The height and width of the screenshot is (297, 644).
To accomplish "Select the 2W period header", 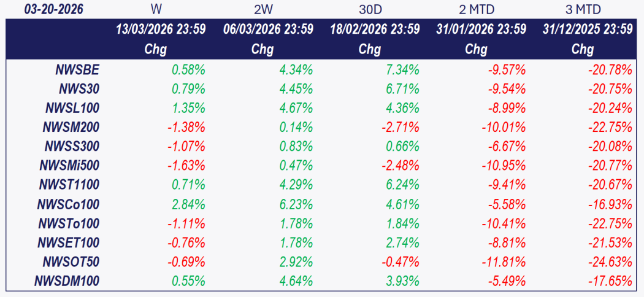I will pyautogui.click(x=263, y=9).
